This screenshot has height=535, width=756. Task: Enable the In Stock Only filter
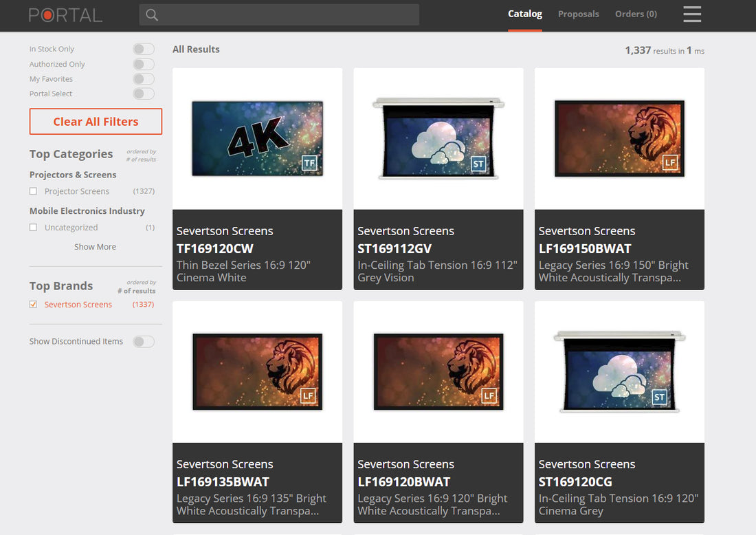tap(143, 48)
